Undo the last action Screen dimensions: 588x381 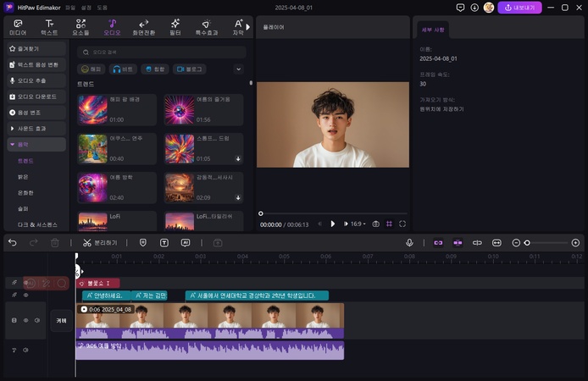[x=13, y=243]
